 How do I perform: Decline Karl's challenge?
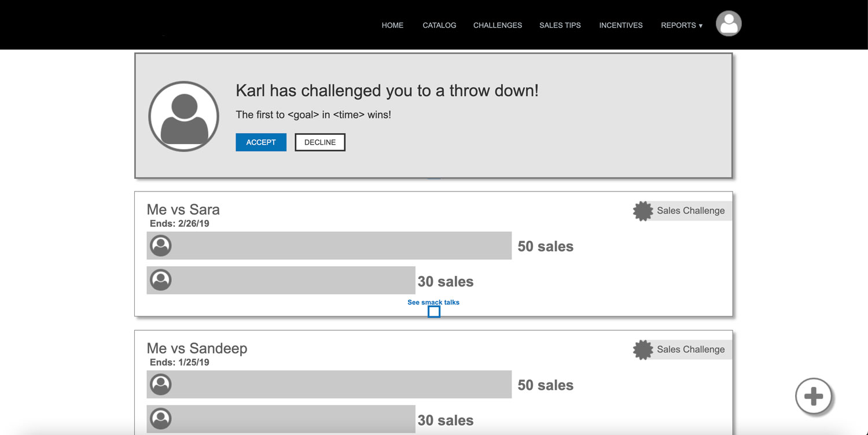320,142
